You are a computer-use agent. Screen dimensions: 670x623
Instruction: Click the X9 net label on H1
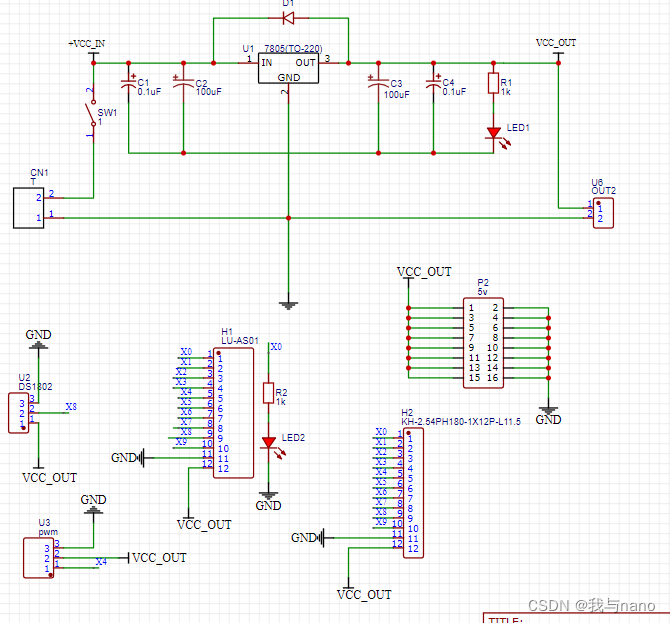pyautogui.click(x=181, y=442)
